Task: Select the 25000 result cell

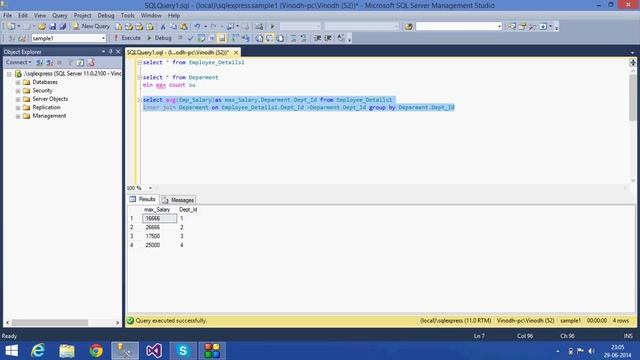Action: (x=159, y=245)
